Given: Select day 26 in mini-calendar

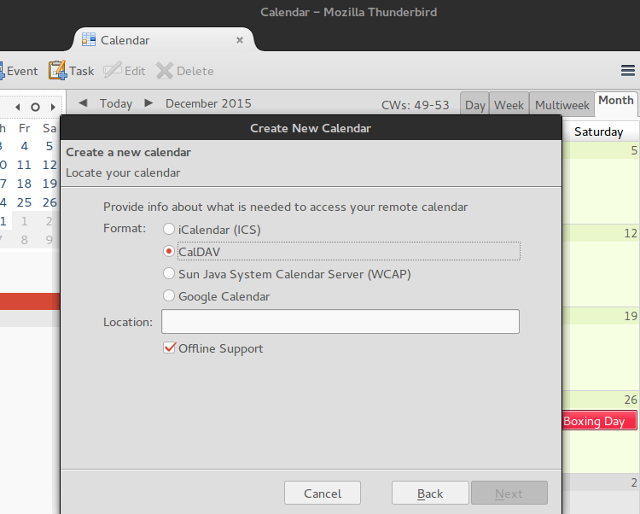Looking at the screenshot, I should click(x=49, y=202).
